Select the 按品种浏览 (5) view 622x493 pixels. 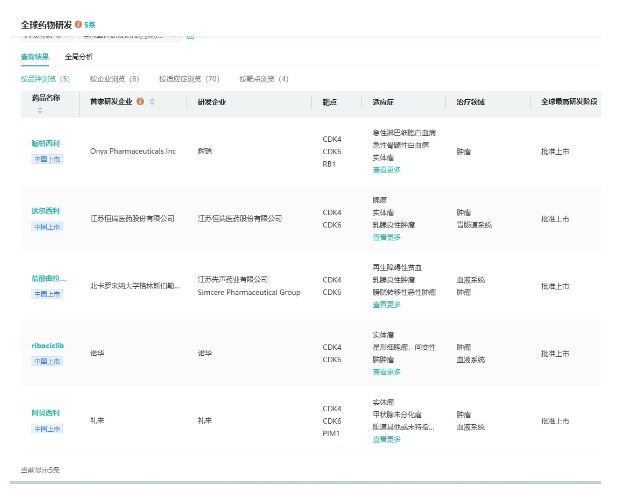click(45, 78)
